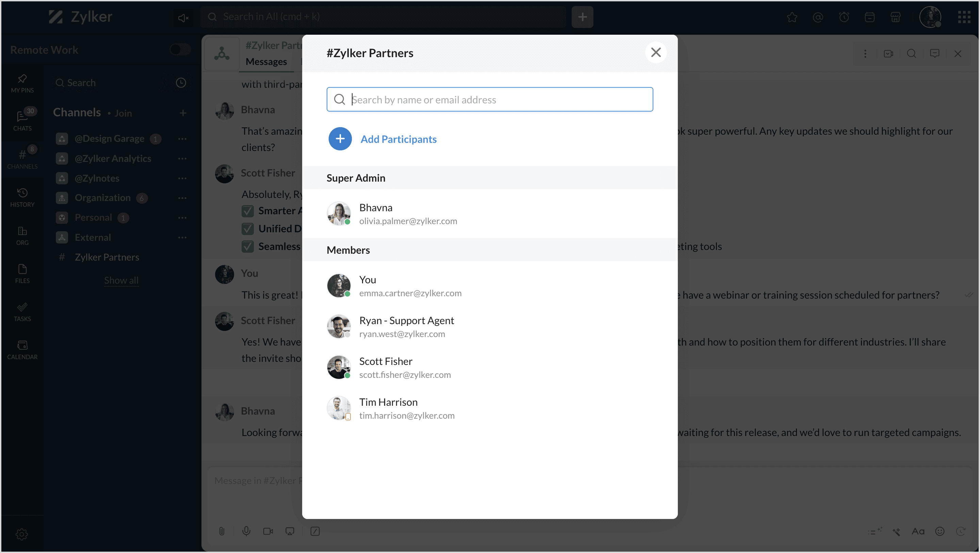Click the blue Add Participants plus icon
This screenshot has height=553, width=980.
pyautogui.click(x=340, y=139)
